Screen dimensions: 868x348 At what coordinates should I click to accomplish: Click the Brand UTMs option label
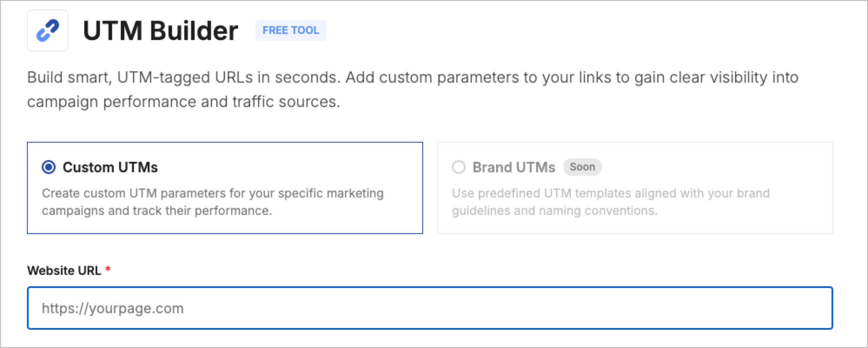coord(514,167)
